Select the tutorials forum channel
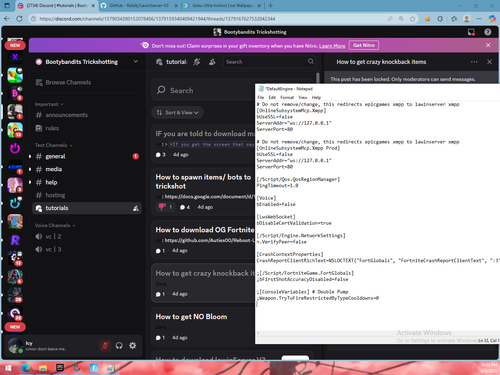 coord(87,208)
